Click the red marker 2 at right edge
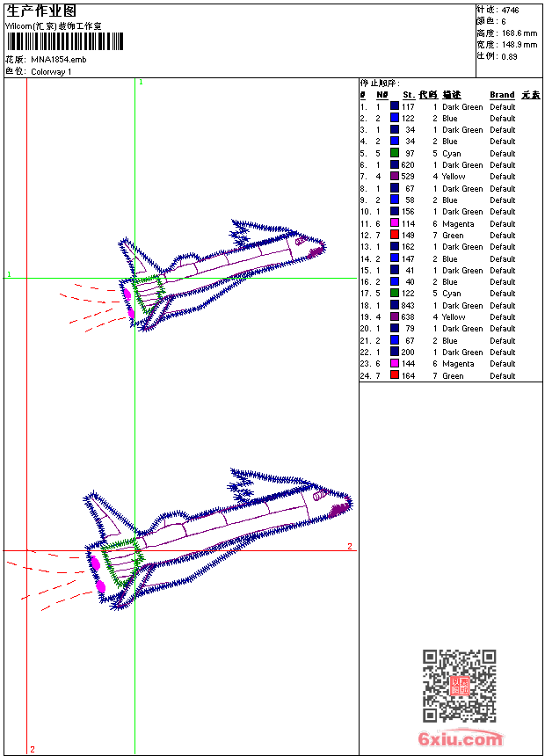545x756 pixels. tap(350, 546)
